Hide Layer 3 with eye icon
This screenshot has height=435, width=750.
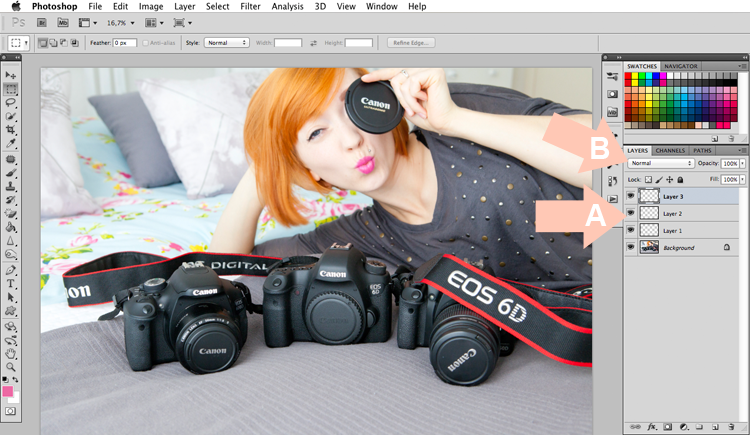(630, 196)
